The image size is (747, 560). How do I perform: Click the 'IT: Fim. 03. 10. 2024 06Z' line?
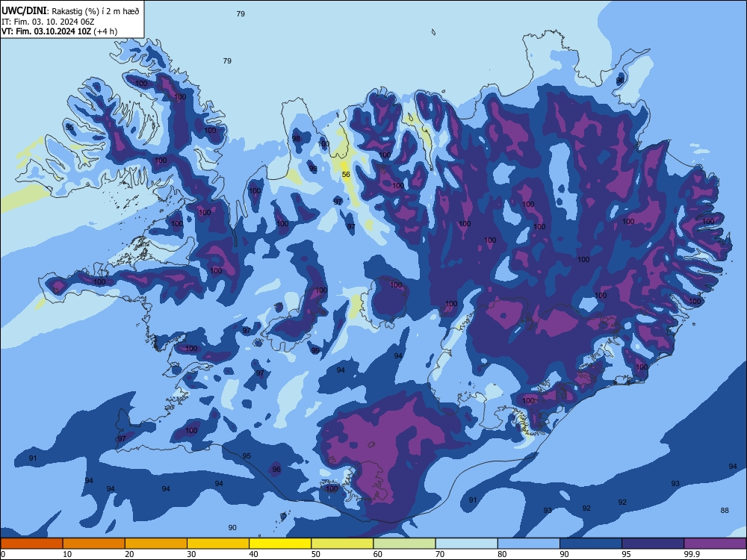(x=48, y=22)
